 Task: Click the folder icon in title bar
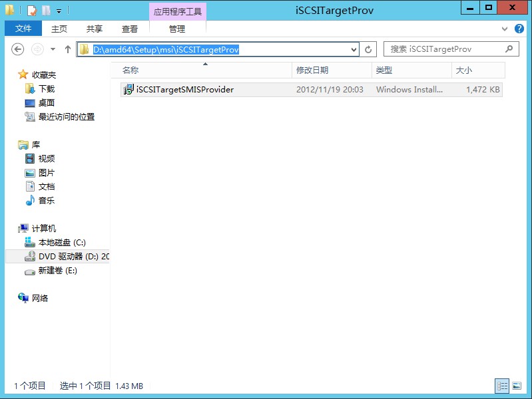(9, 10)
